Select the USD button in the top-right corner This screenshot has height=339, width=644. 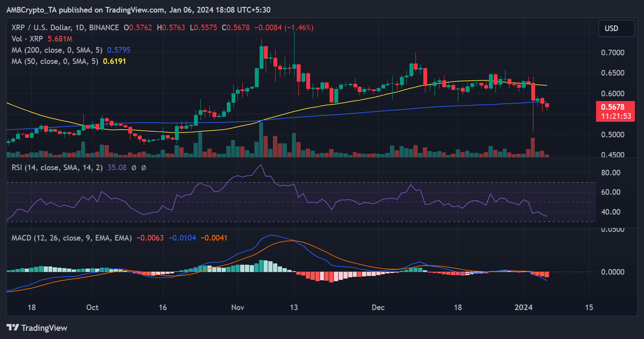616,29
